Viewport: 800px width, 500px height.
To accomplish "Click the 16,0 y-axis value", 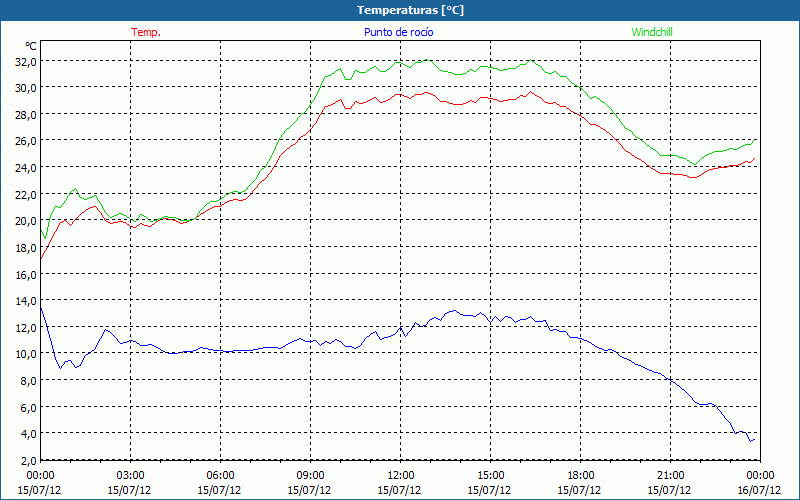I will (x=26, y=274).
